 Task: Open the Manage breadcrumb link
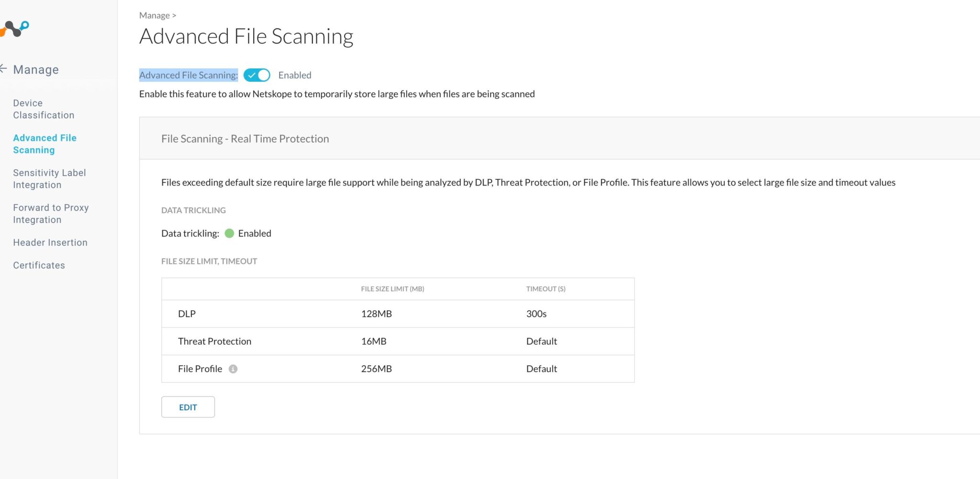tap(154, 15)
